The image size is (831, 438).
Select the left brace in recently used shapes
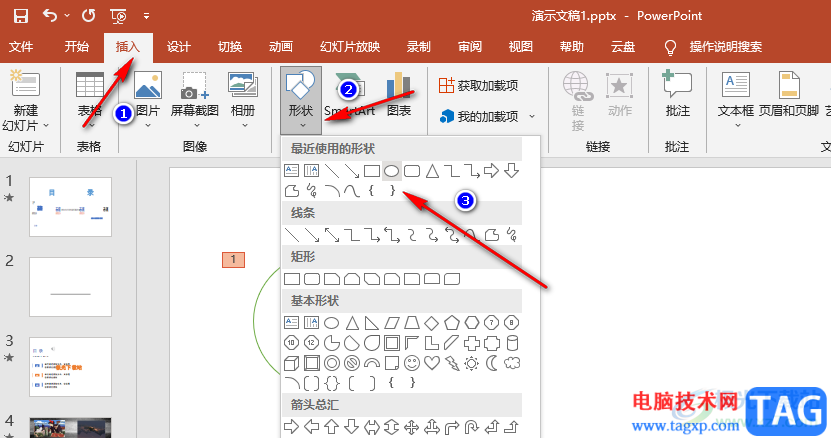[x=372, y=190]
